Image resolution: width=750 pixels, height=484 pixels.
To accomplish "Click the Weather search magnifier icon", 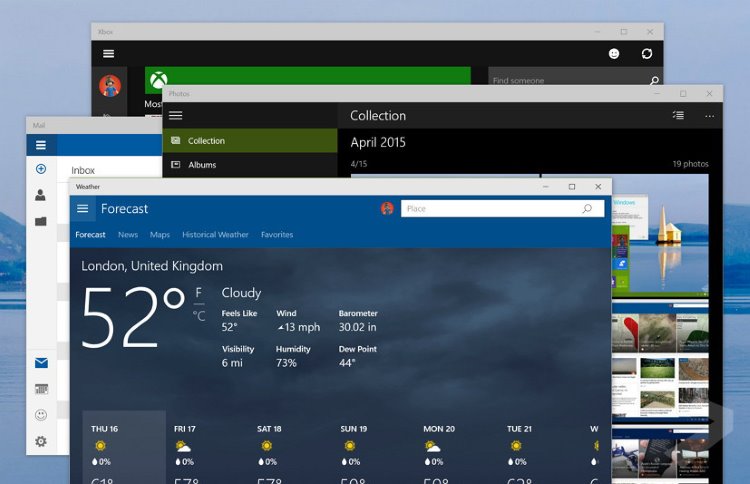I will (x=587, y=209).
